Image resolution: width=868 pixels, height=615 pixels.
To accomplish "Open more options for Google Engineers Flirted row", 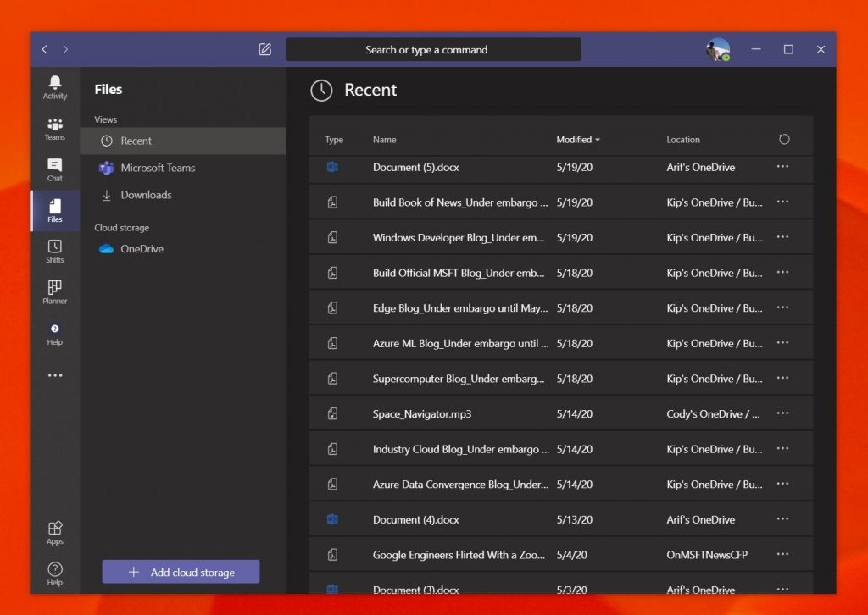I will [x=782, y=554].
